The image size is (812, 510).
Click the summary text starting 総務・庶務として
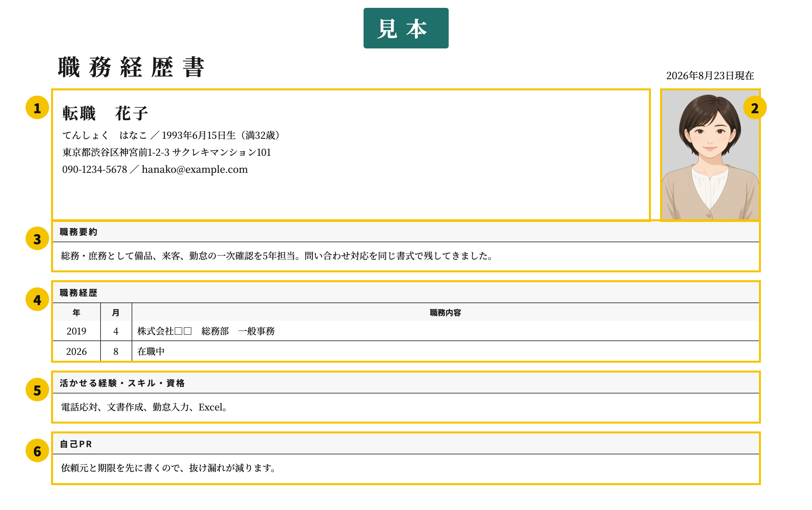(277, 256)
